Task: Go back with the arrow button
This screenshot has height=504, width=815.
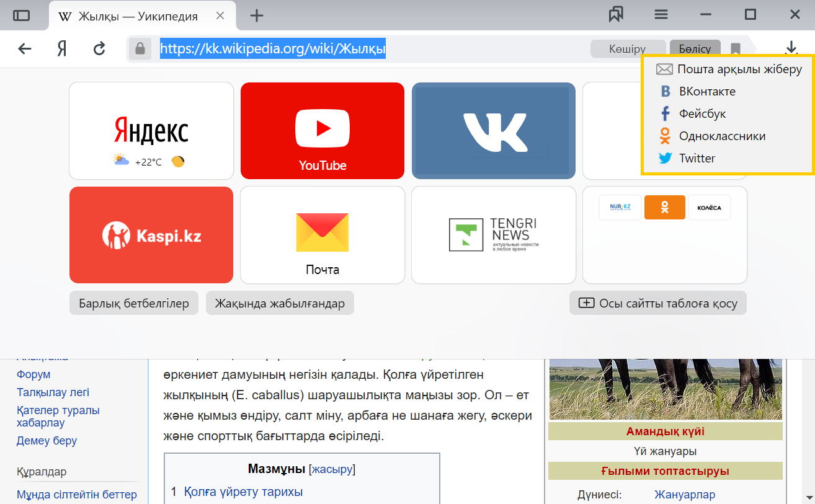Action: coord(25,48)
